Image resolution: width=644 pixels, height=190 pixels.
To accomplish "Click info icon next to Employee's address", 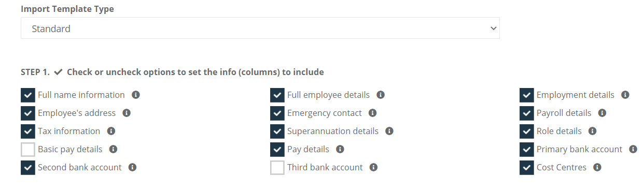I will point(127,113).
